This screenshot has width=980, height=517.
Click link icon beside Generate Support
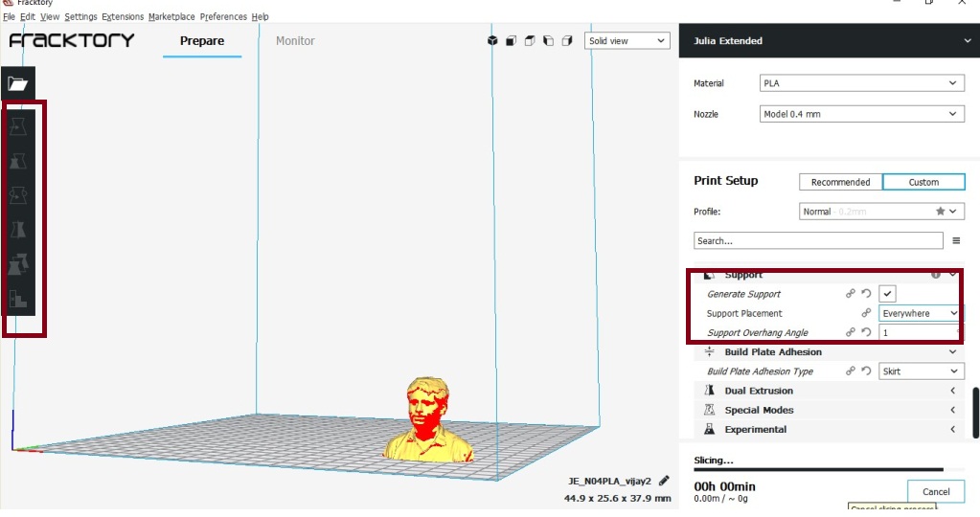[x=850, y=294]
